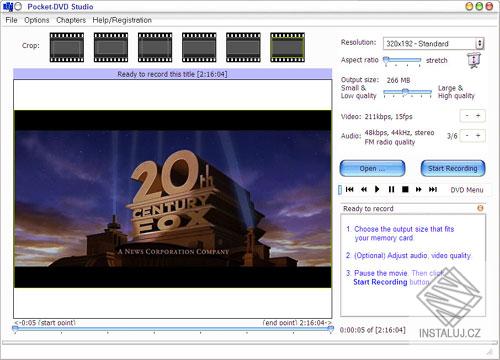Select the first crop preset filmstrip
Screen dimensions: 500x360
pos(67,47)
